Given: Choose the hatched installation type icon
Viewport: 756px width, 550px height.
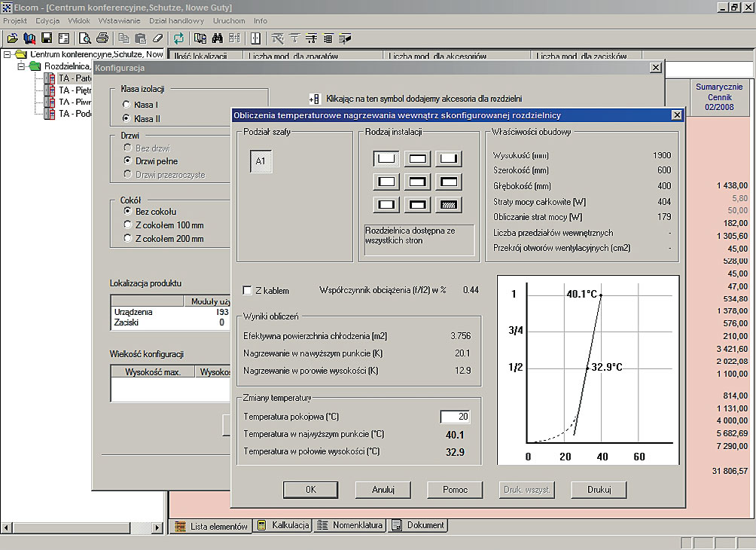Looking at the screenshot, I should coord(449,204).
